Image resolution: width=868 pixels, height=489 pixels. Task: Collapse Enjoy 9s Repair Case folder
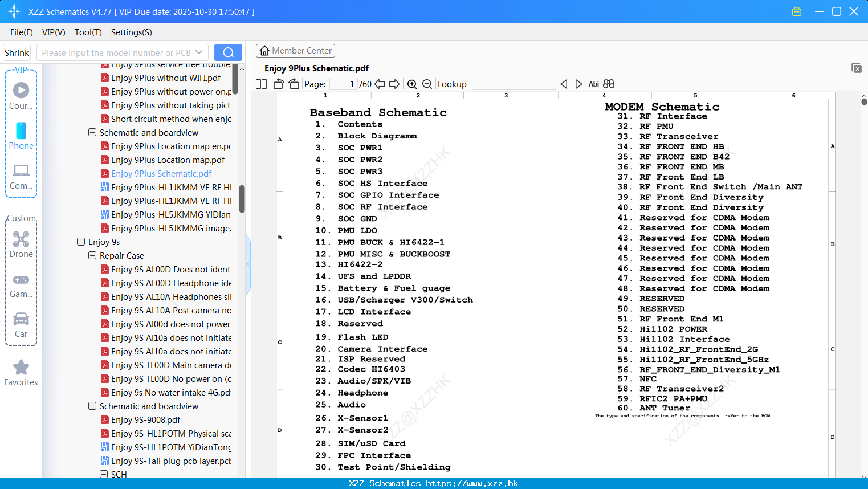[92, 255]
